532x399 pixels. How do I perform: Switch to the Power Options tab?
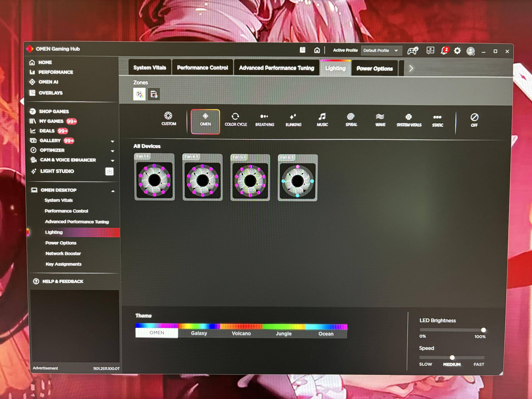tap(375, 69)
